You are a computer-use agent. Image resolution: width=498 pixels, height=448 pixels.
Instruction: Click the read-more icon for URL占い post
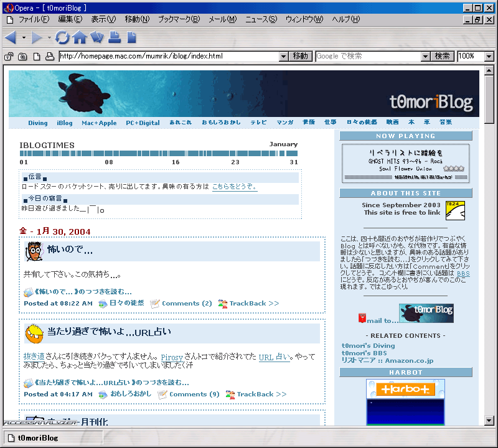(x=28, y=383)
